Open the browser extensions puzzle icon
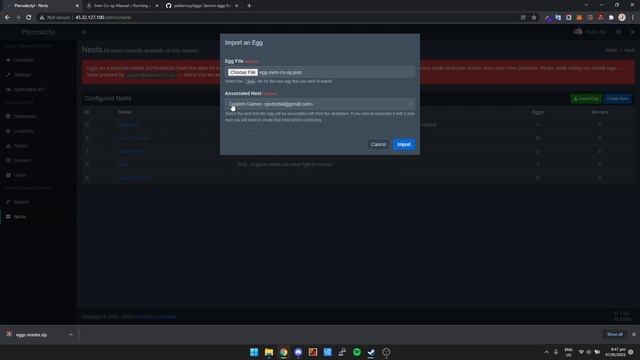This screenshot has width=640, height=360. [611, 18]
